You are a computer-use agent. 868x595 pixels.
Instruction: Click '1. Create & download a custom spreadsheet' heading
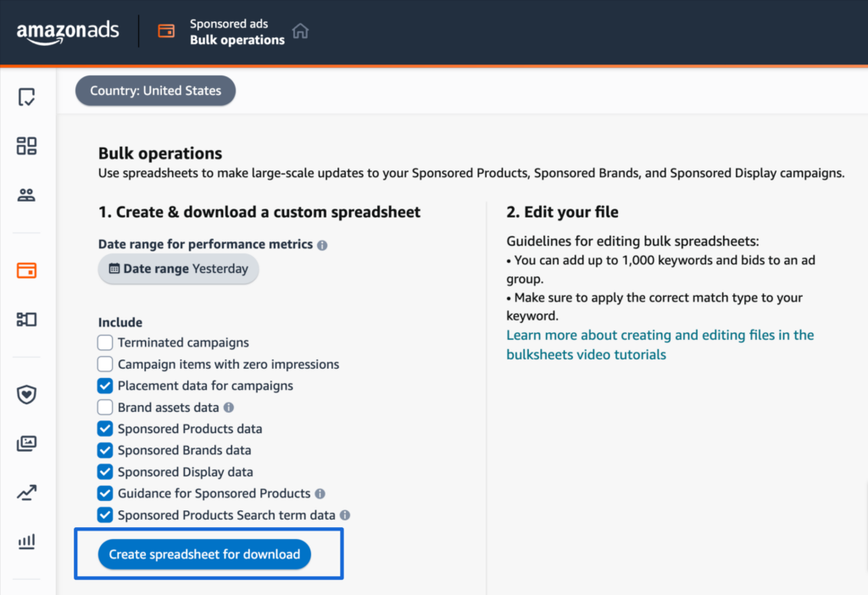[x=259, y=212]
